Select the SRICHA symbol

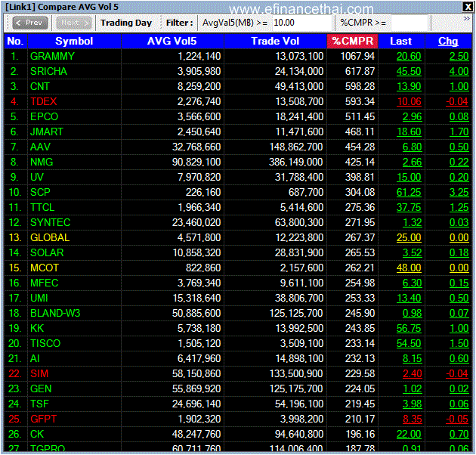[48, 71]
